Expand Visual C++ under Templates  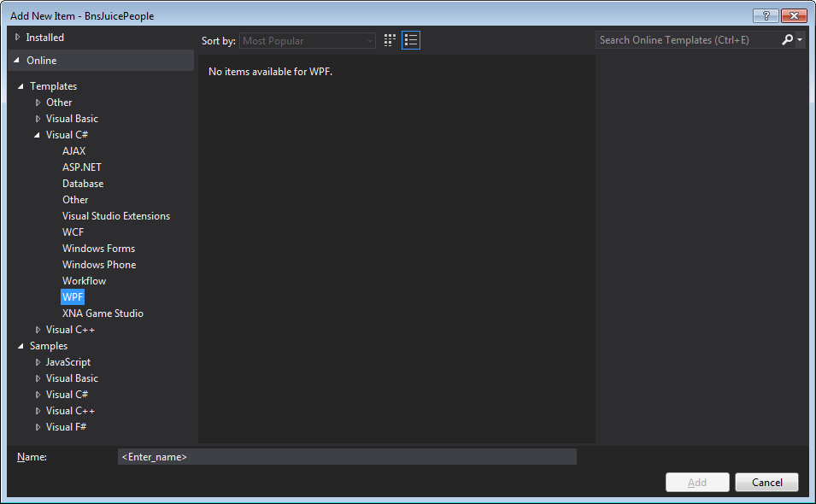[x=38, y=330]
